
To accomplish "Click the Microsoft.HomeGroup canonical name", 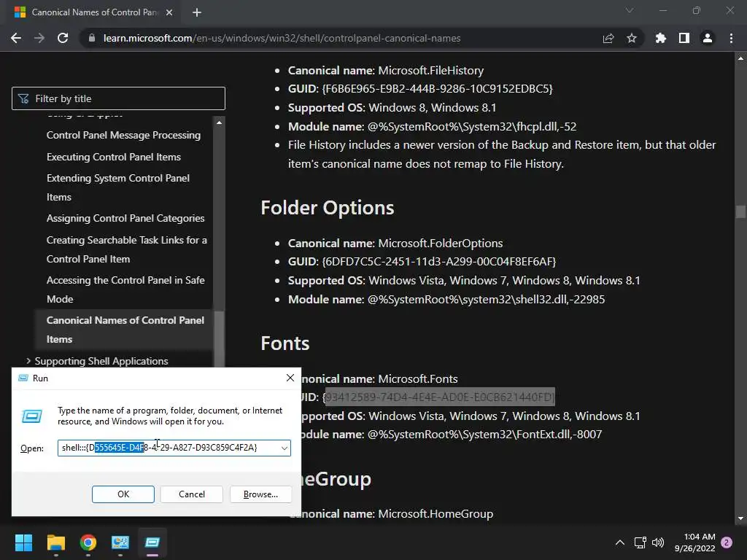I will 436,514.
